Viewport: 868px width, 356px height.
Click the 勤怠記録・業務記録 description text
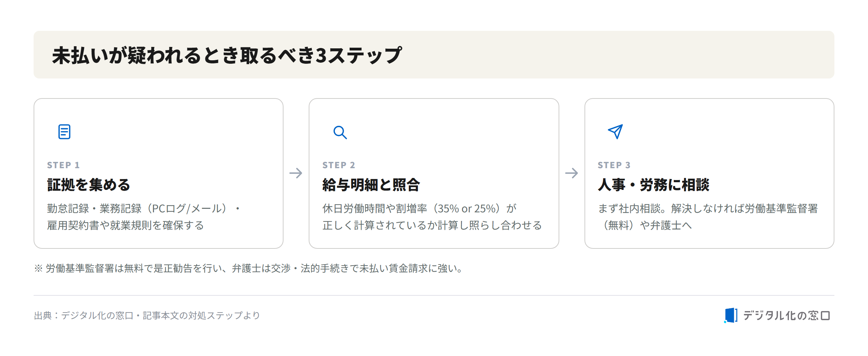(144, 217)
